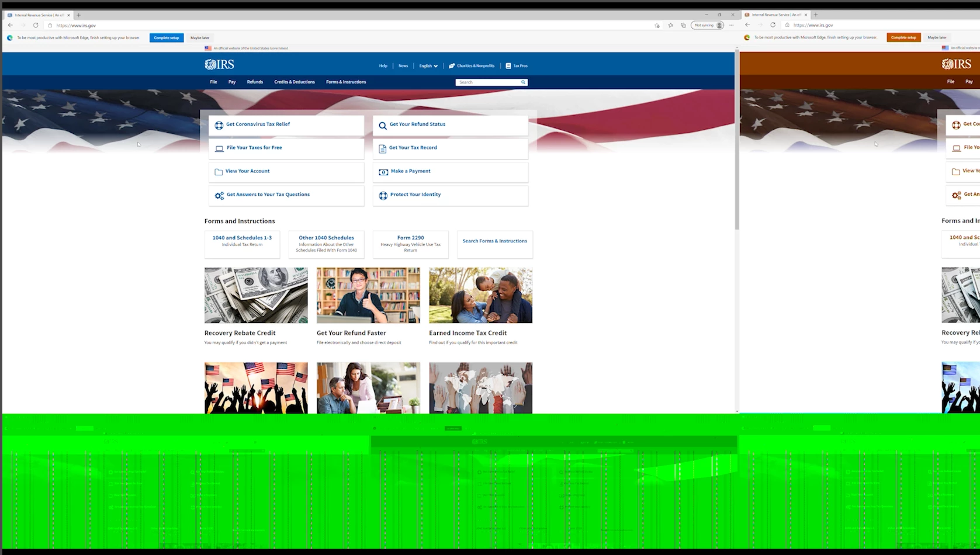Click the IRS logo in the right orange window
Viewport: 980px width, 555px height.
click(x=957, y=64)
